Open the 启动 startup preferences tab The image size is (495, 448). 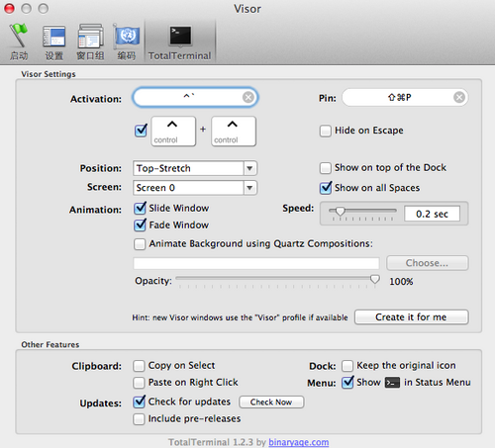coord(19,42)
